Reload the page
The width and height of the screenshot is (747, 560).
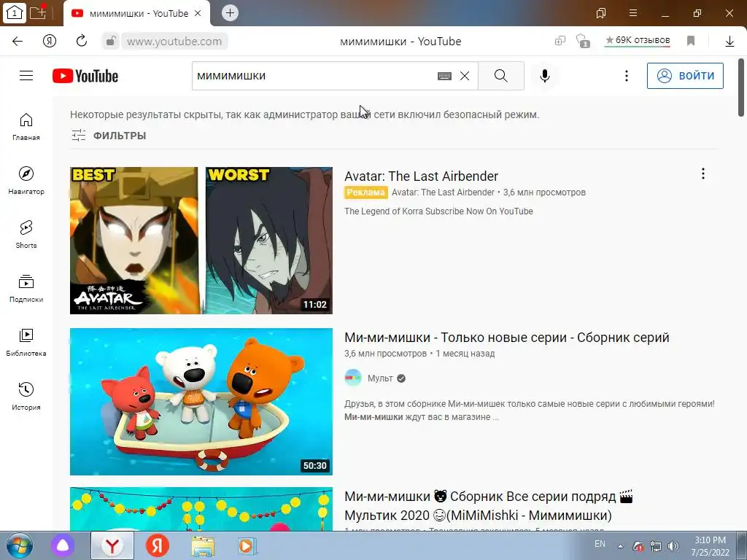(82, 41)
